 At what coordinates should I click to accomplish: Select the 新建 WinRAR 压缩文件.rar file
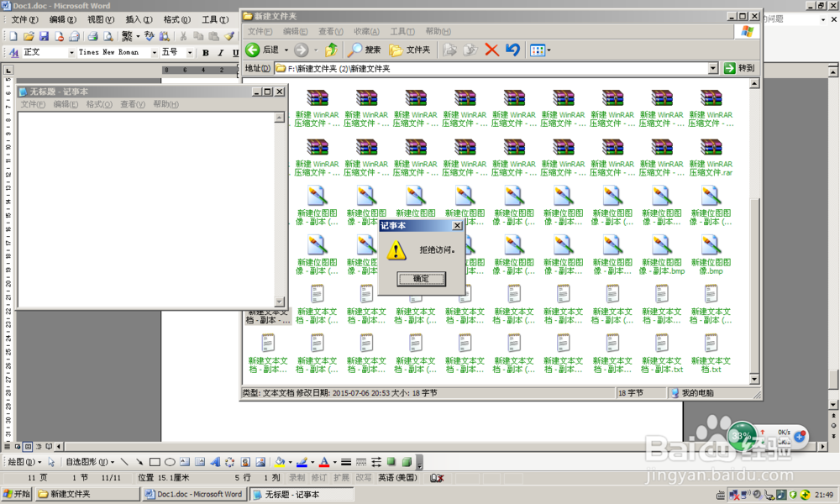tap(711, 159)
